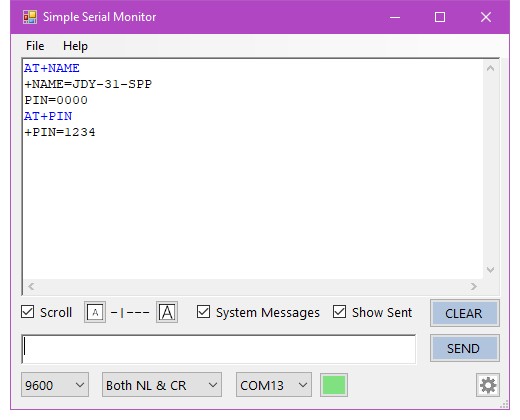This screenshot has height=420, width=520.
Task: Toggle the Scroll checkbox
Action: (27, 312)
